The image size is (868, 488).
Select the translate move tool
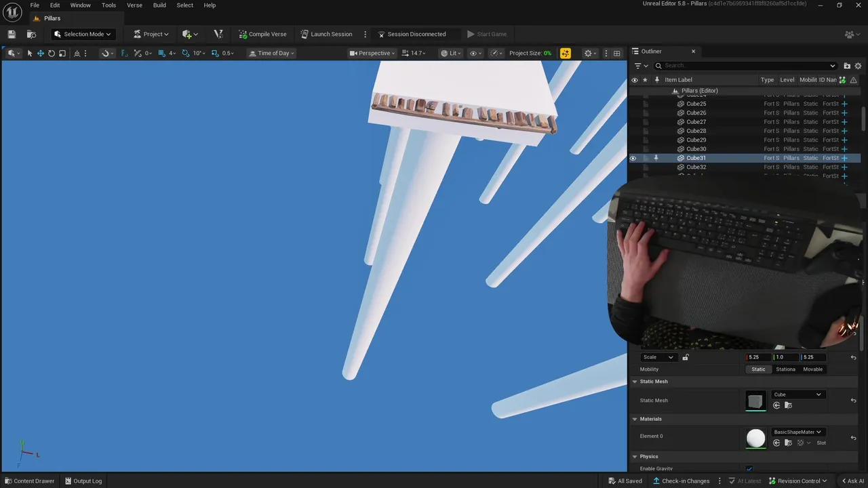point(41,53)
